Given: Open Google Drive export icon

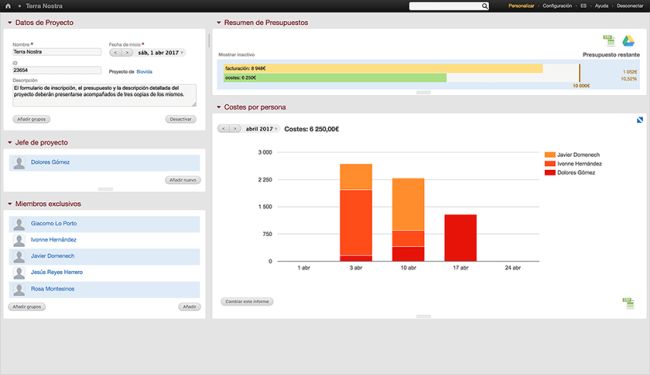Looking at the screenshot, I should (x=628, y=40).
